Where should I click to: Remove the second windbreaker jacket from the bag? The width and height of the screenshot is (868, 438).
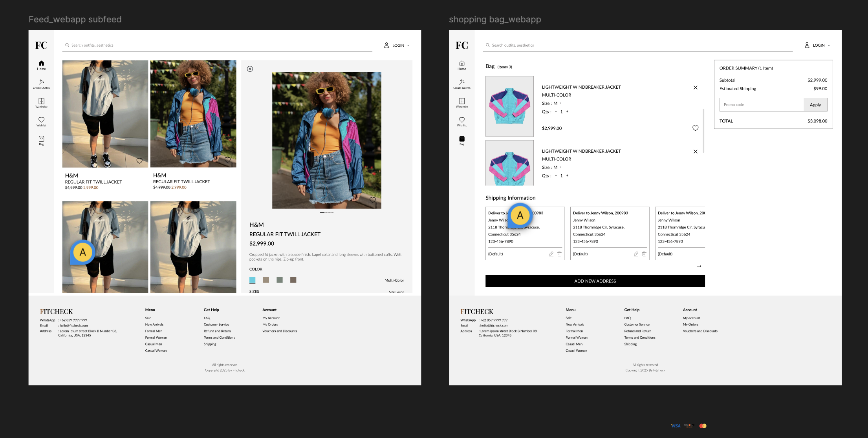(695, 151)
